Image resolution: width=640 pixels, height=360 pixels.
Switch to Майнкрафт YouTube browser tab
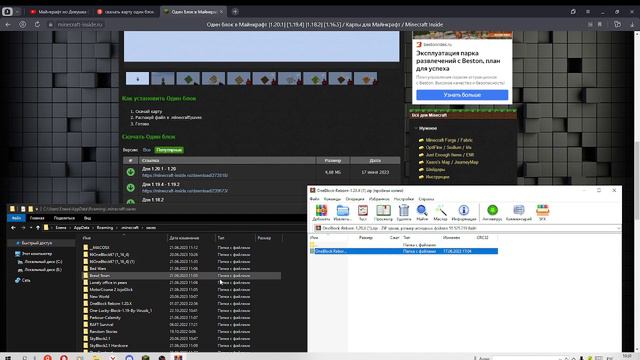tap(58, 12)
